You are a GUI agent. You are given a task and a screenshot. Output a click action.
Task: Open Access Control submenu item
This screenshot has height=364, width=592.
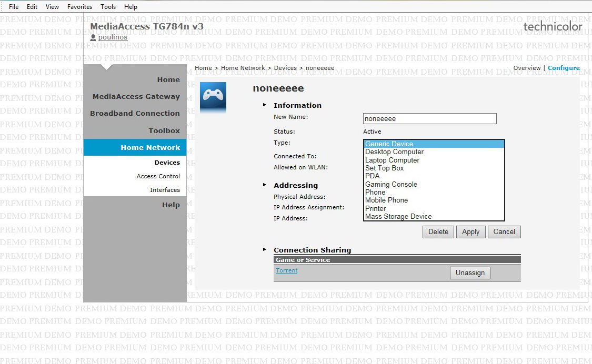158,176
